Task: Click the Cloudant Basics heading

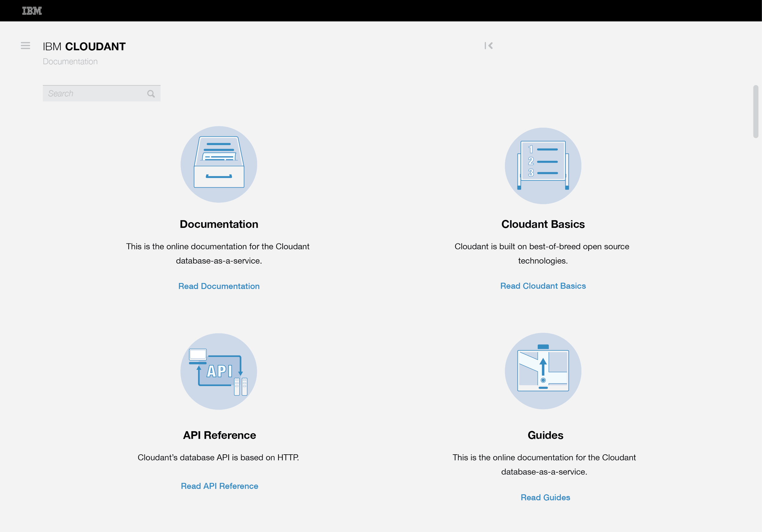Action: click(x=543, y=224)
